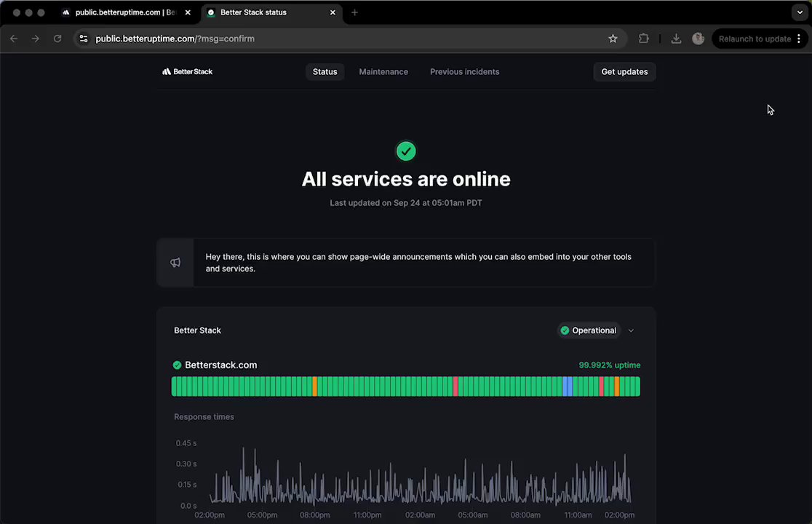Click the green all-services checkmark icon
This screenshot has height=524, width=812.
pyautogui.click(x=406, y=151)
